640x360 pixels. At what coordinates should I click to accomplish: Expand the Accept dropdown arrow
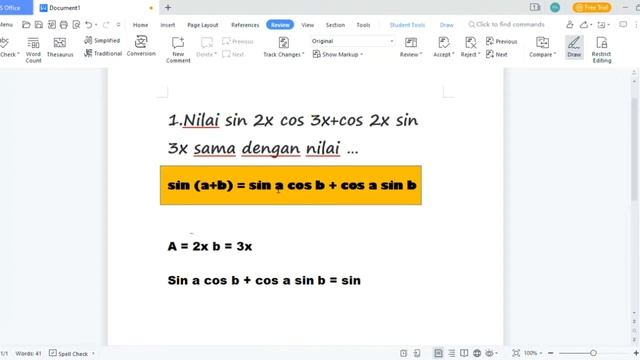point(453,54)
